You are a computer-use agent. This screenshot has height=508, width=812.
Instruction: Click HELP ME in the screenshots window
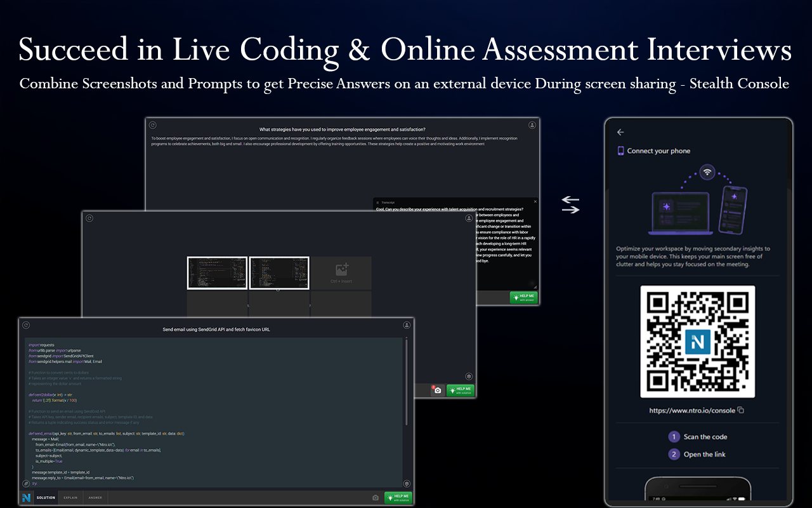(x=461, y=391)
